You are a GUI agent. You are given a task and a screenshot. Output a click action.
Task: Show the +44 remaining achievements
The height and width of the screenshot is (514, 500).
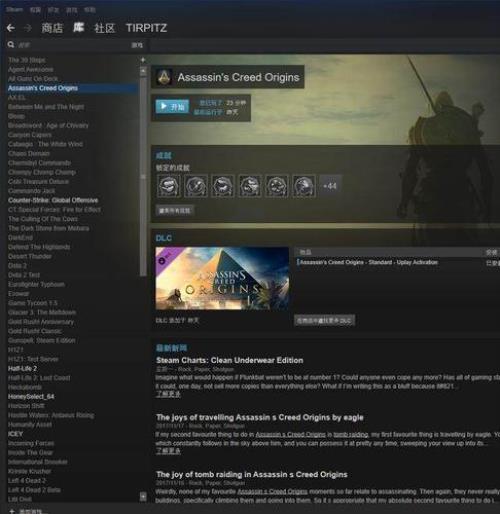coord(330,186)
